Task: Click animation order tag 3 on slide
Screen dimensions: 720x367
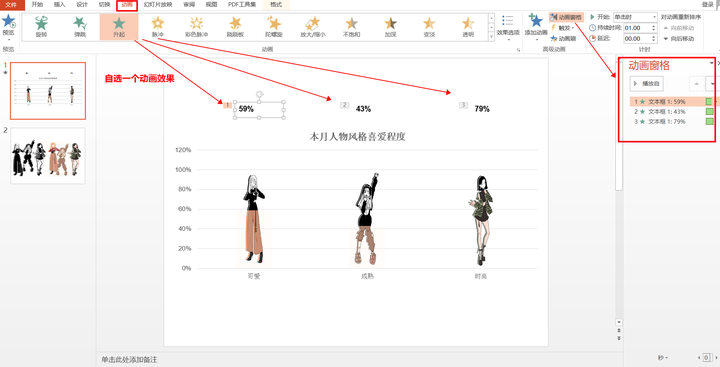Action: click(463, 105)
